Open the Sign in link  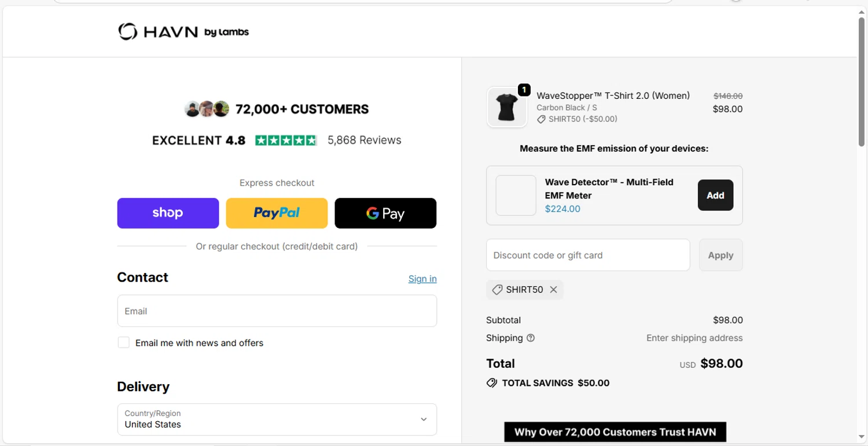(x=422, y=279)
